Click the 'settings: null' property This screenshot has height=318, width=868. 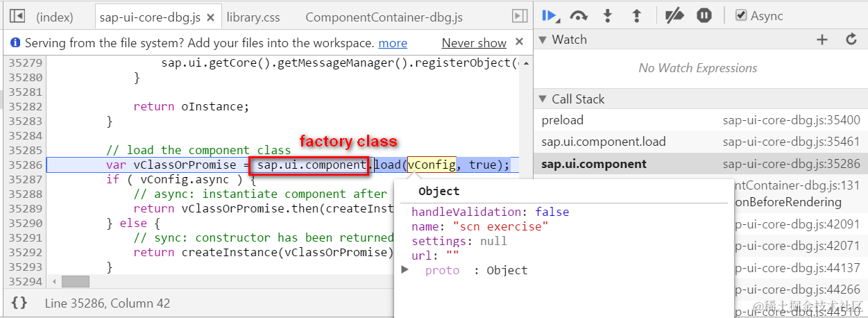(459, 241)
